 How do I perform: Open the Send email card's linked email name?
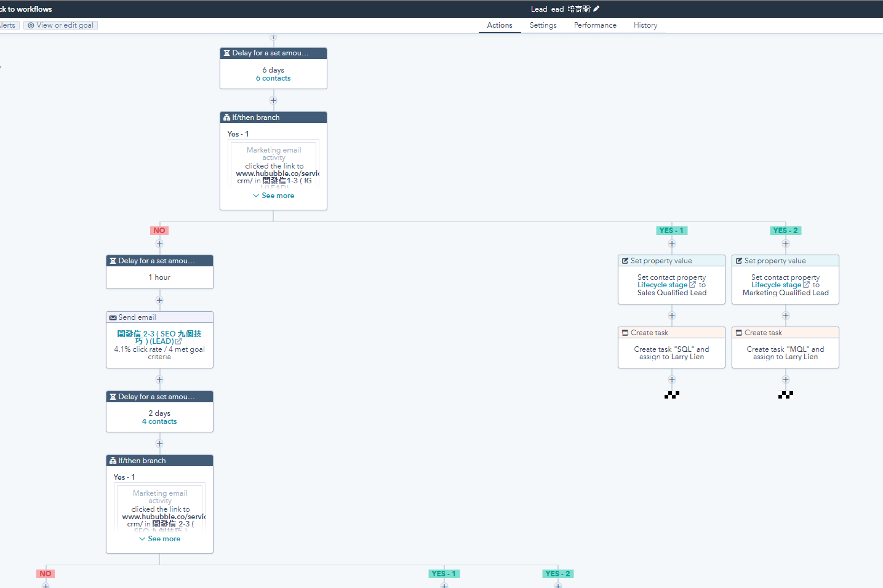(159, 337)
